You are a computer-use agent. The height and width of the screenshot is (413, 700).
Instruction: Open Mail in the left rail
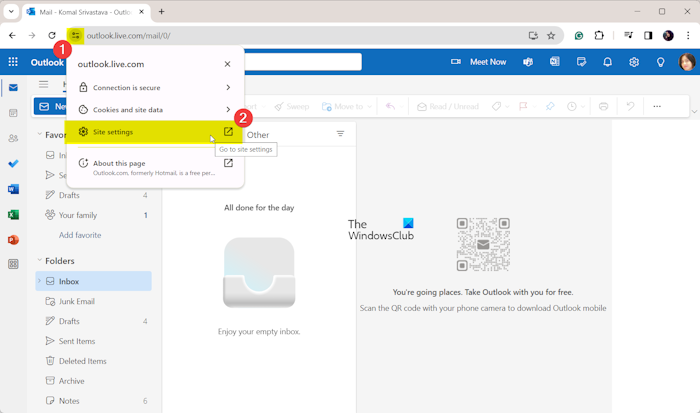13,88
